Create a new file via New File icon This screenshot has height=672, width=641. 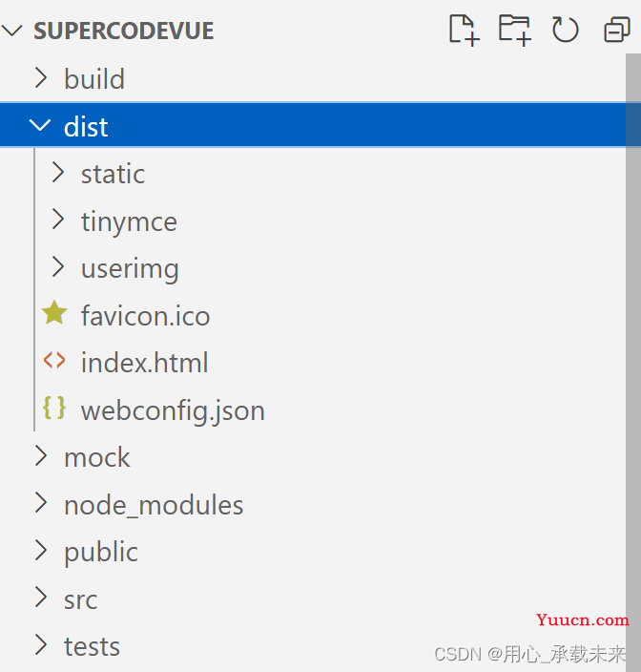pyautogui.click(x=464, y=30)
